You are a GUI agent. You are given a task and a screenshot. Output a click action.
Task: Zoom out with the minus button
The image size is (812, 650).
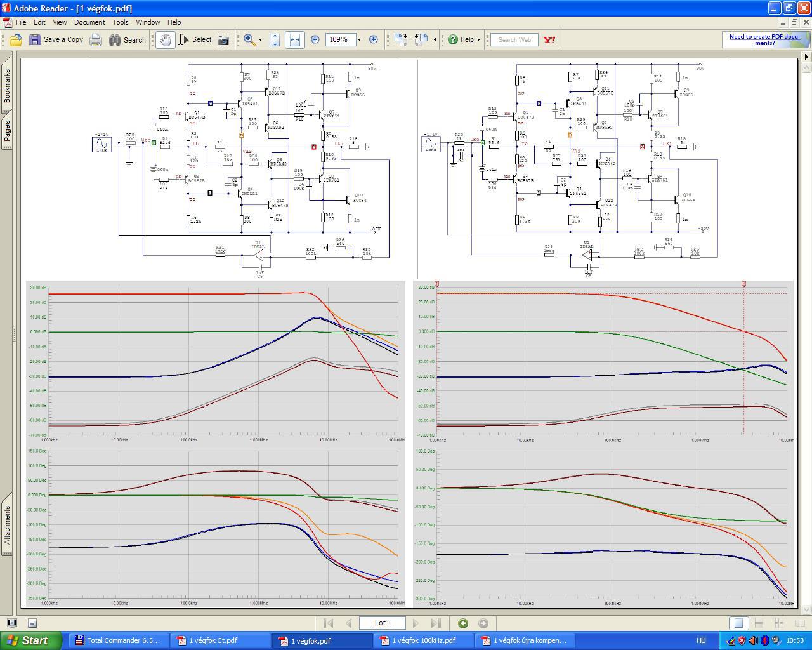(x=315, y=39)
